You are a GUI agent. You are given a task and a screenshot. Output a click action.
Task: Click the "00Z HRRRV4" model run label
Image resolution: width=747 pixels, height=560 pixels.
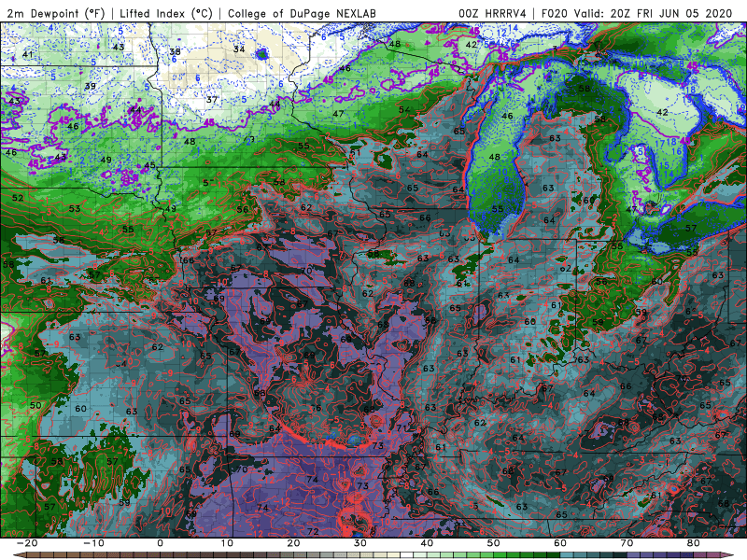click(493, 13)
